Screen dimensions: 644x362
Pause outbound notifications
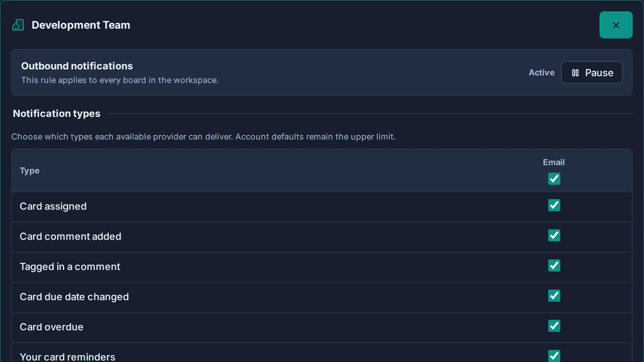point(592,72)
